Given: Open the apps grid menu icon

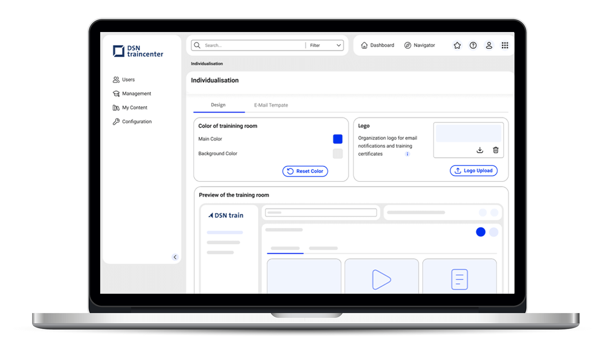Looking at the screenshot, I should (505, 45).
